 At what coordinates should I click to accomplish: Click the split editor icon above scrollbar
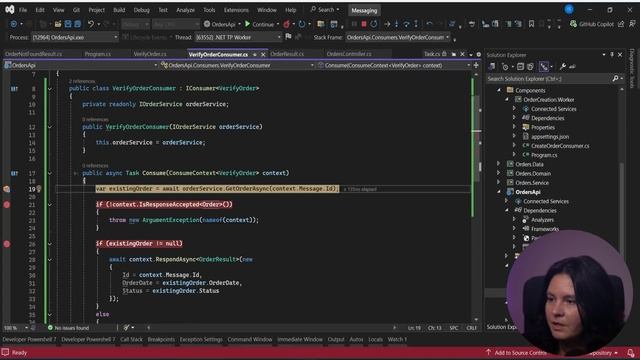[x=476, y=65]
